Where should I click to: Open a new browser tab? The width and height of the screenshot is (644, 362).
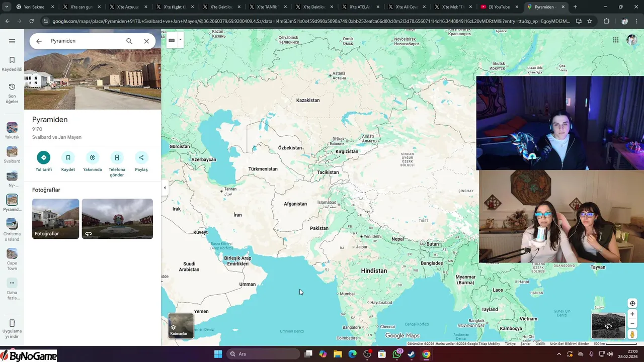pyautogui.click(x=575, y=7)
